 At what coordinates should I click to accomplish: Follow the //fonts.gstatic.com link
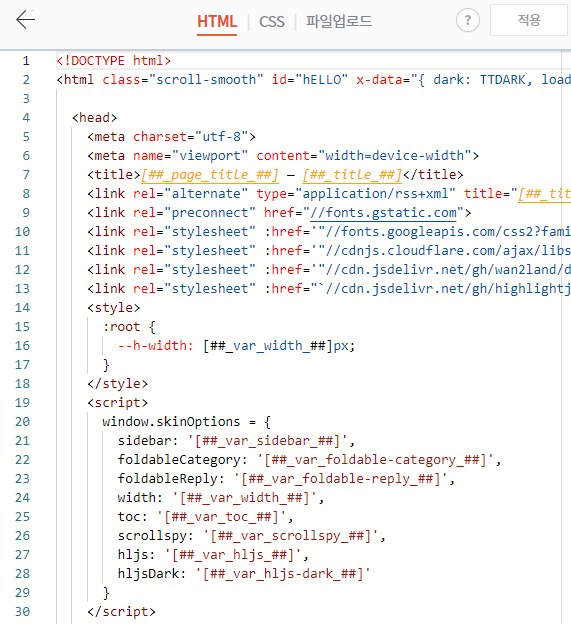pos(383,213)
